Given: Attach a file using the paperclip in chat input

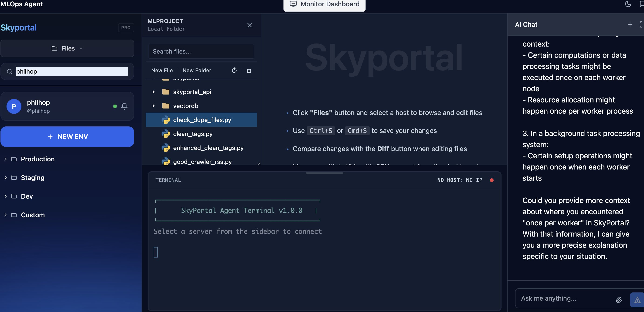Looking at the screenshot, I should [619, 300].
